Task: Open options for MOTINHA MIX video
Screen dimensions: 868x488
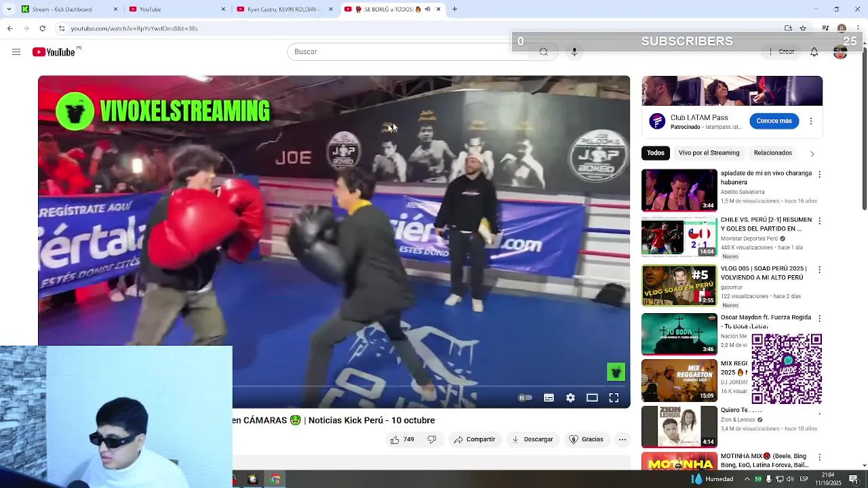Action: coord(819,458)
